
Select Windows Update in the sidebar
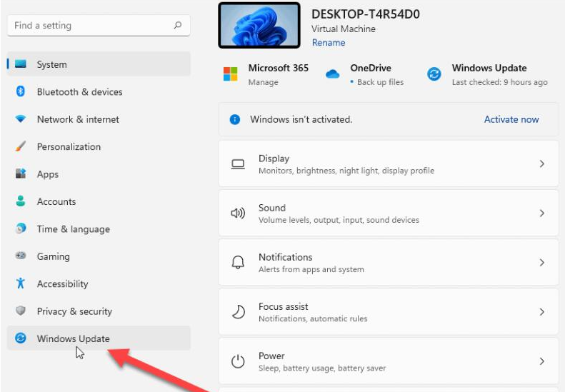pyautogui.click(x=74, y=338)
